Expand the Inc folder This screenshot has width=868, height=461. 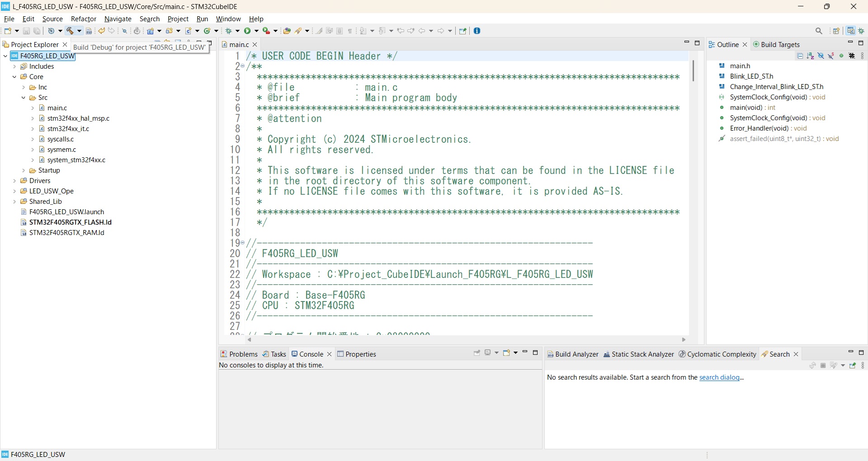click(24, 87)
